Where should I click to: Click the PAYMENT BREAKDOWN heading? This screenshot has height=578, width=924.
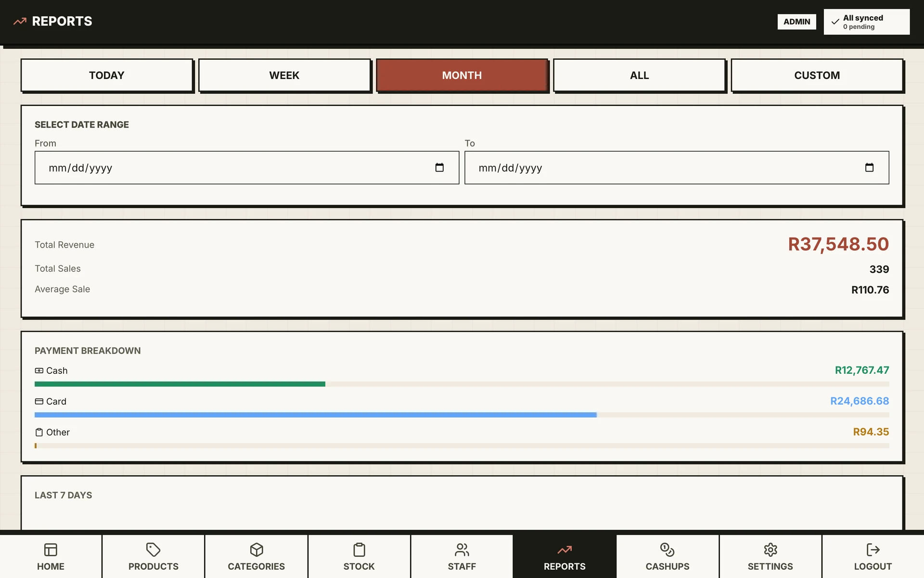(x=88, y=351)
